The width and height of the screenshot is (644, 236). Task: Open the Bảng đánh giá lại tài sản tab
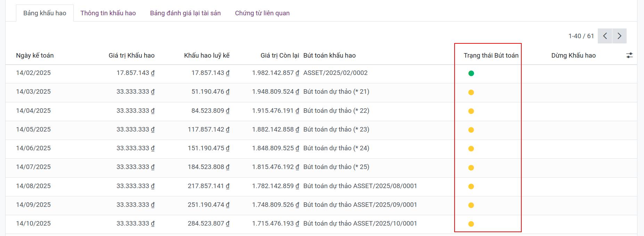(x=185, y=13)
